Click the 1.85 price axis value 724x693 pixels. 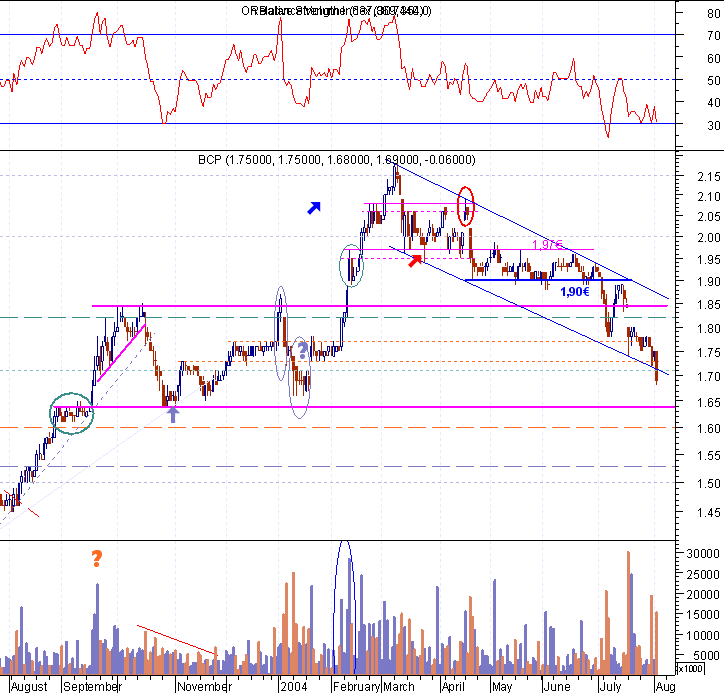[x=709, y=305]
